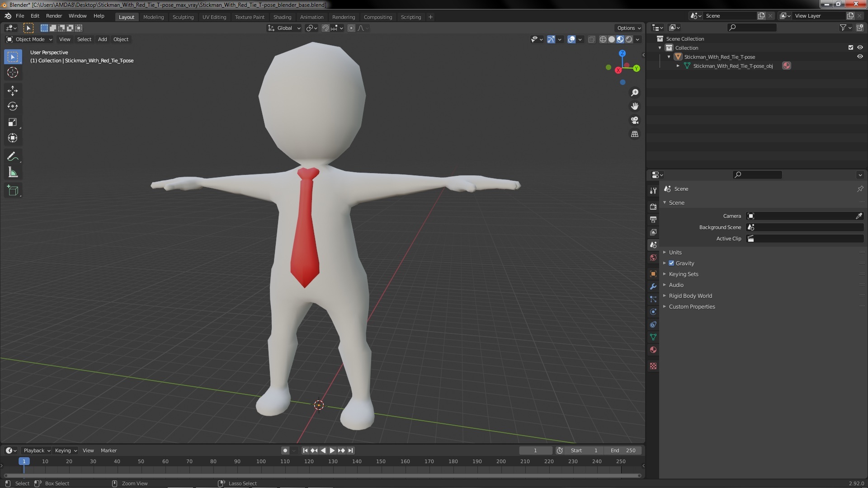The width and height of the screenshot is (868, 488).
Task: Select the Cursor tool in the toolbar
Action: pos(13,72)
